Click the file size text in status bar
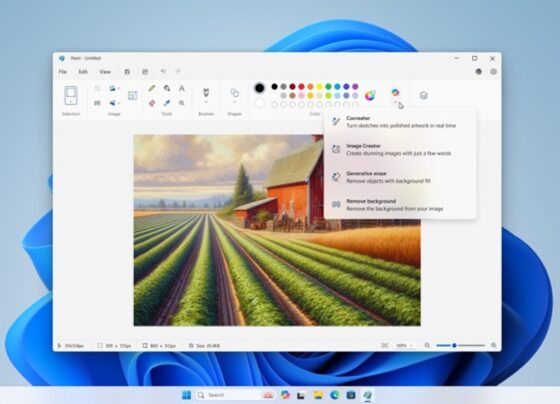The height and width of the screenshot is (404, 560). (x=208, y=346)
